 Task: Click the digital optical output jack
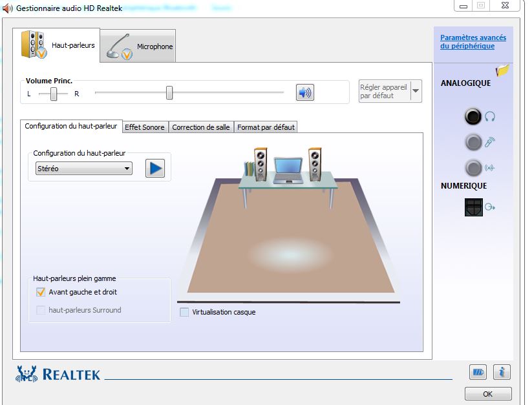click(474, 207)
